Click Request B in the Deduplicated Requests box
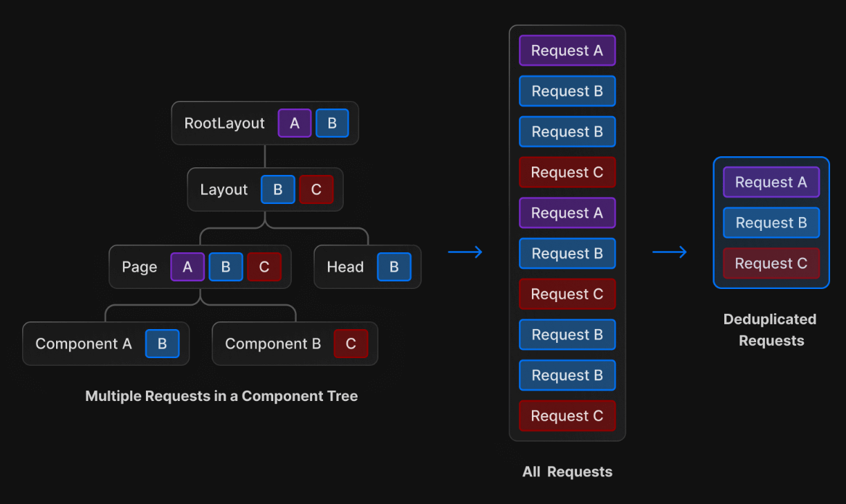 pyautogui.click(x=771, y=223)
